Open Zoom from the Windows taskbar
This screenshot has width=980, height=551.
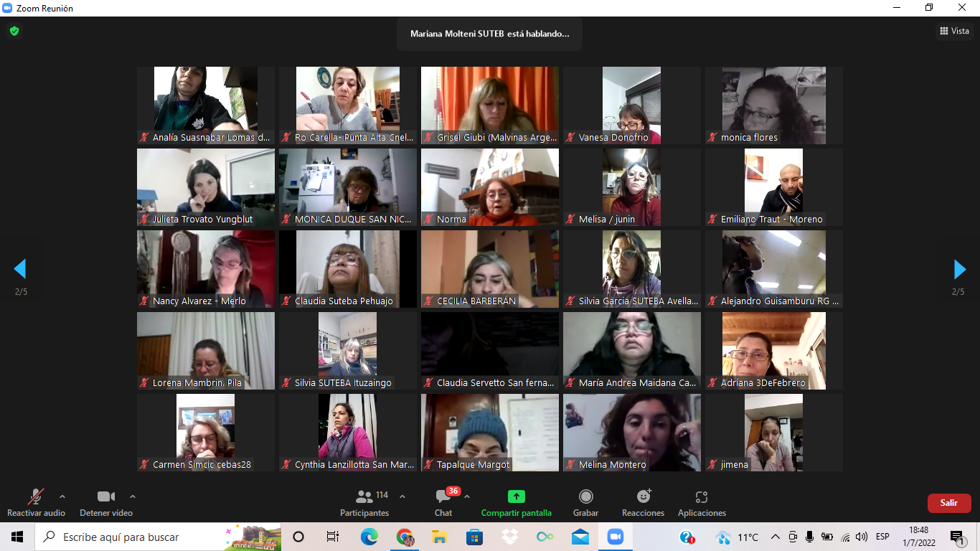coord(615,537)
